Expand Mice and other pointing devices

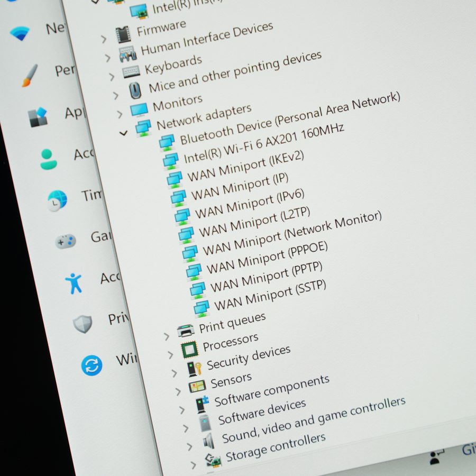[116, 96]
